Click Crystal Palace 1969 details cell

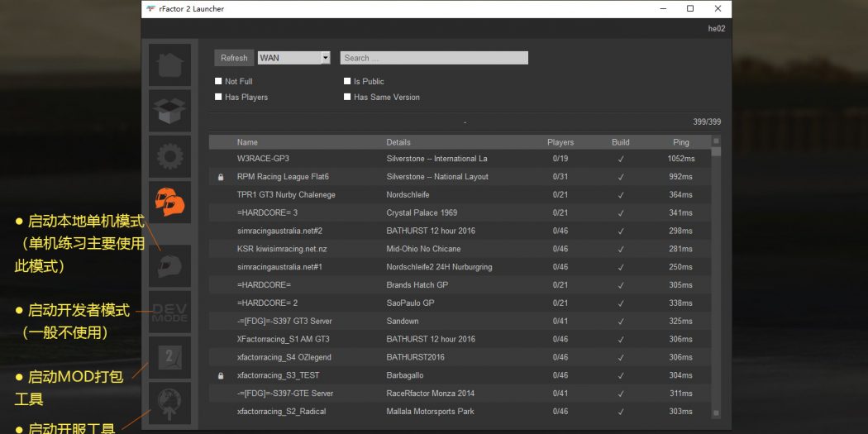click(x=422, y=212)
